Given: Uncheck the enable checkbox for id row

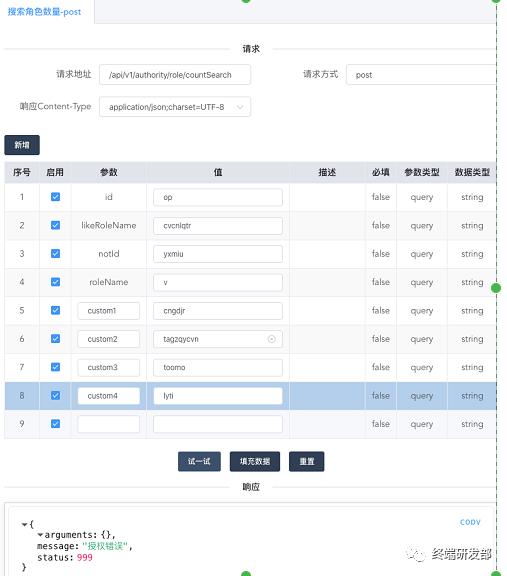Looking at the screenshot, I should point(55,197).
